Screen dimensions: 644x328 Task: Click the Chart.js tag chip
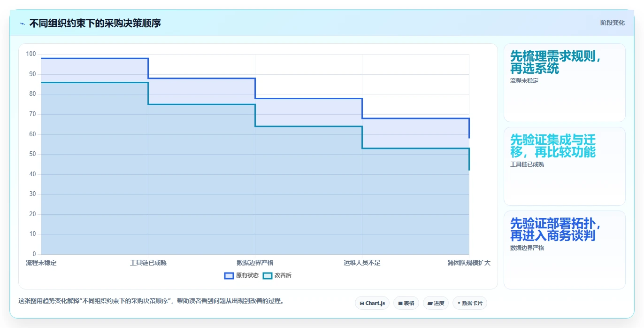click(x=372, y=303)
